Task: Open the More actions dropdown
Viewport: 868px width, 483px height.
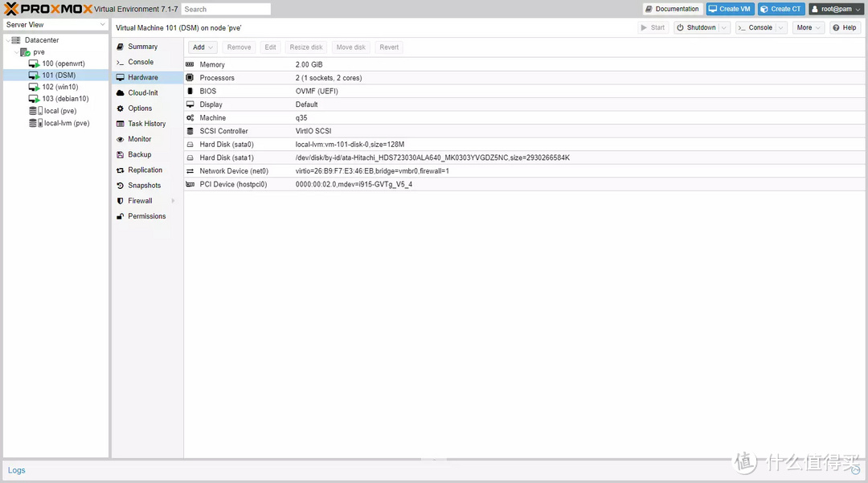Action: click(x=809, y=27)
